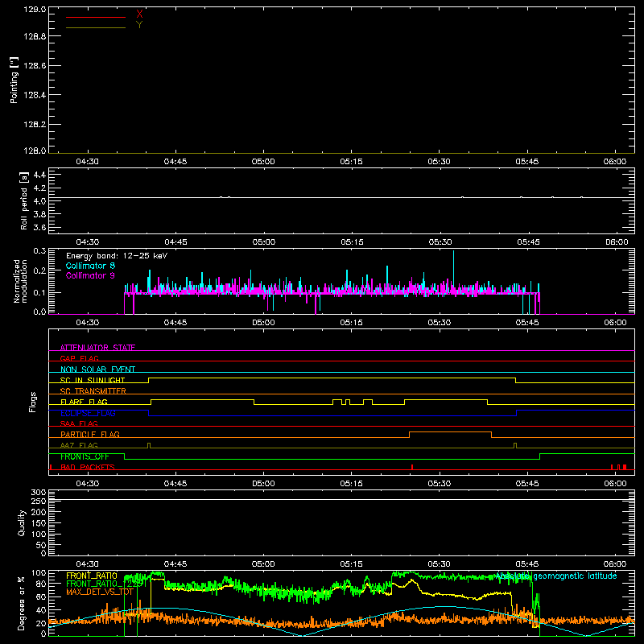Click '05:00' under the Roll period plot
This screenshot has width=644, height=644.
point(264,242)
